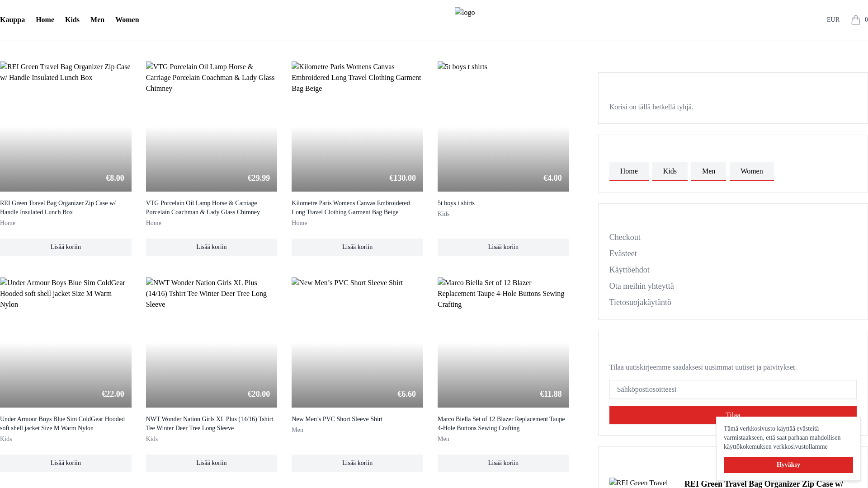Focus the Sähköpostiosoitteesi email field
Screen dimensions: 868x488
pos(733,389)
